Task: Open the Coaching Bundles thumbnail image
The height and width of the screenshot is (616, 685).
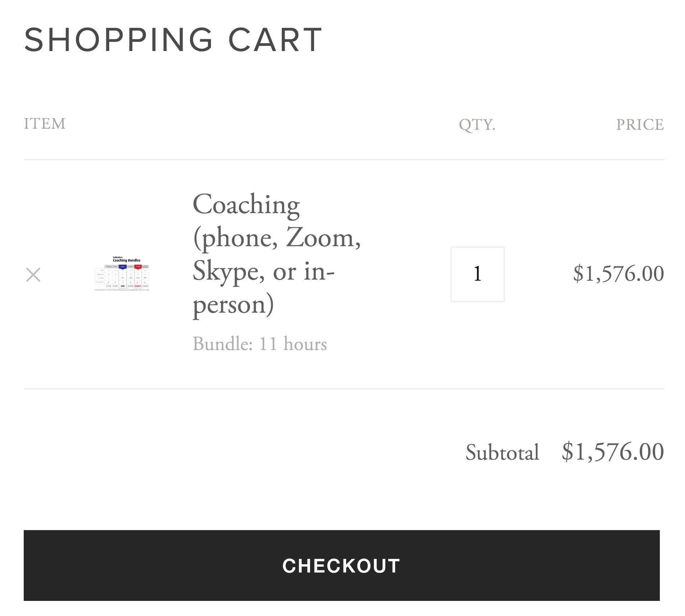Action: tap(122, 273)
